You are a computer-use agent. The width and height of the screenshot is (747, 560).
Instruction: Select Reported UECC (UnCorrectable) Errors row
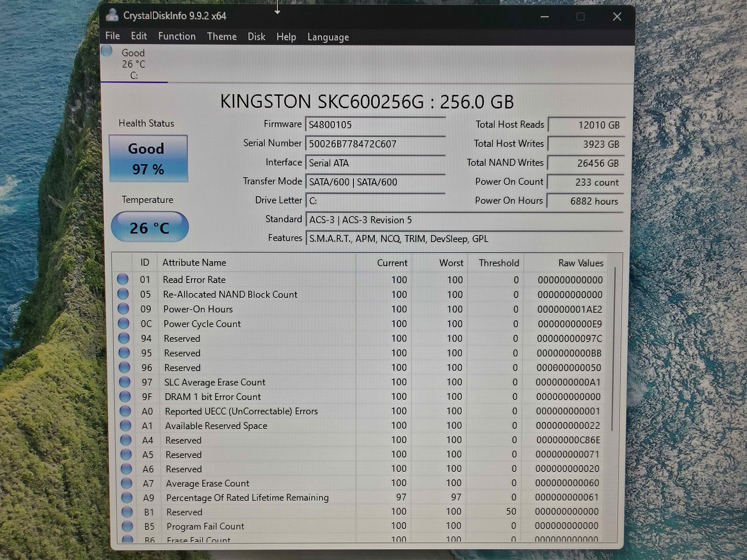pos(361,411)
